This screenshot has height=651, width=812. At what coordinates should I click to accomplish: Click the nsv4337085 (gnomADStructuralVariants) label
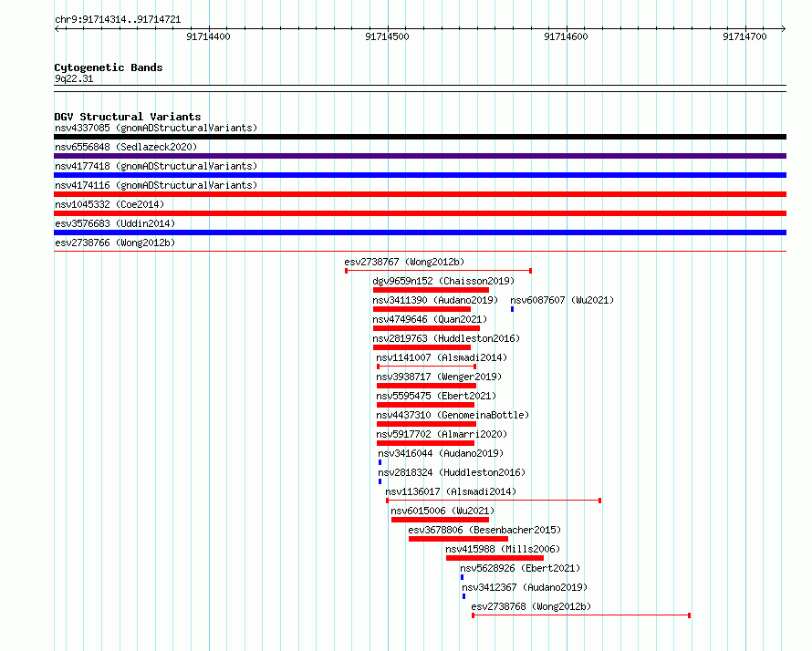coord(156,128)
